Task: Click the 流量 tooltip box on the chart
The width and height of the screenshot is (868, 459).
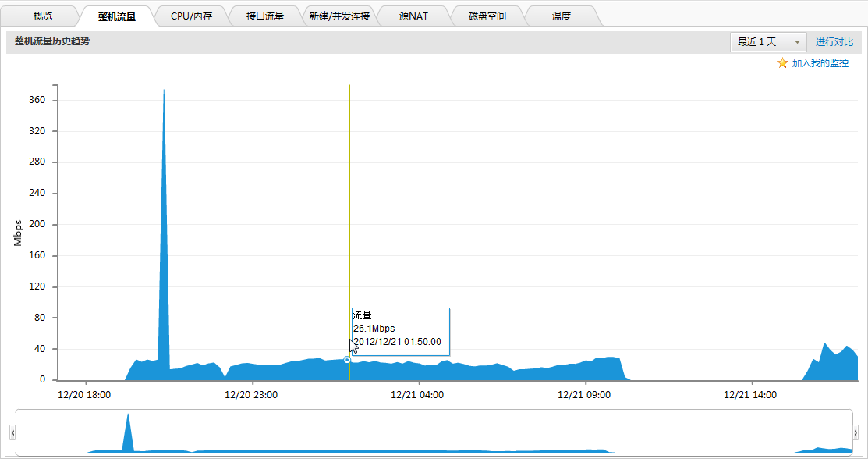Action: coord(400,329)
